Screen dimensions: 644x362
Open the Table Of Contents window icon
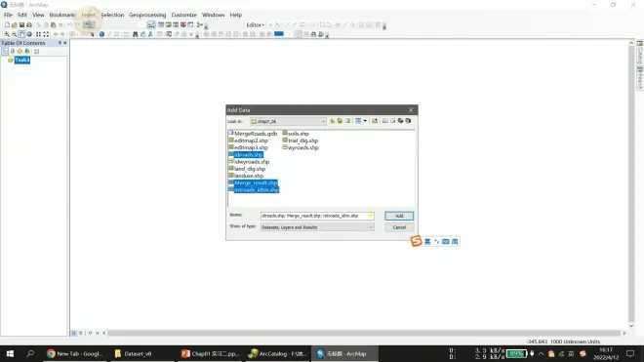tap(161, 25)
